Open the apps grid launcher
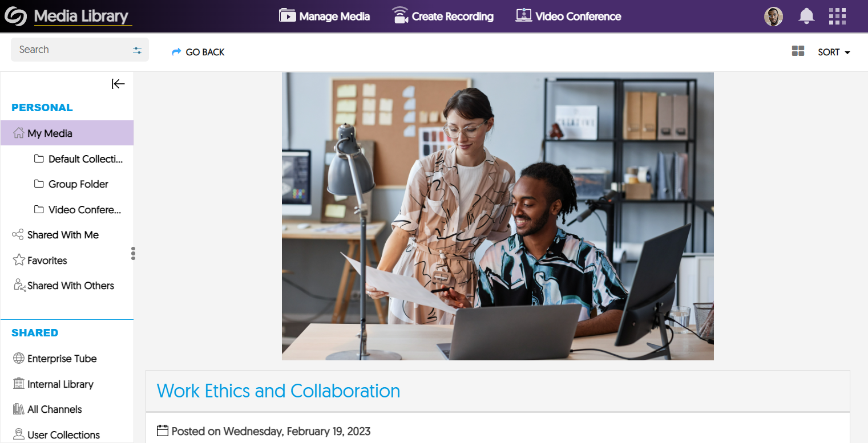The image size is (868, 443). (x=837, y=17)
